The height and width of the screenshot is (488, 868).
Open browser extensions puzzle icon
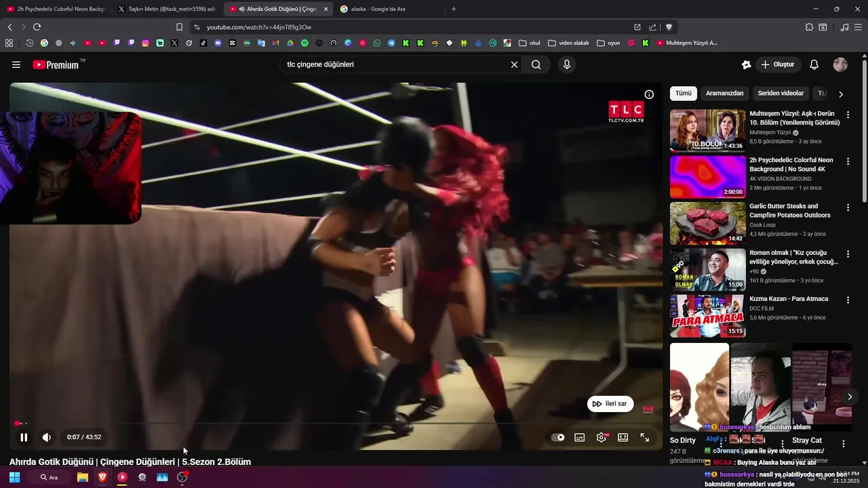point(809,27)
